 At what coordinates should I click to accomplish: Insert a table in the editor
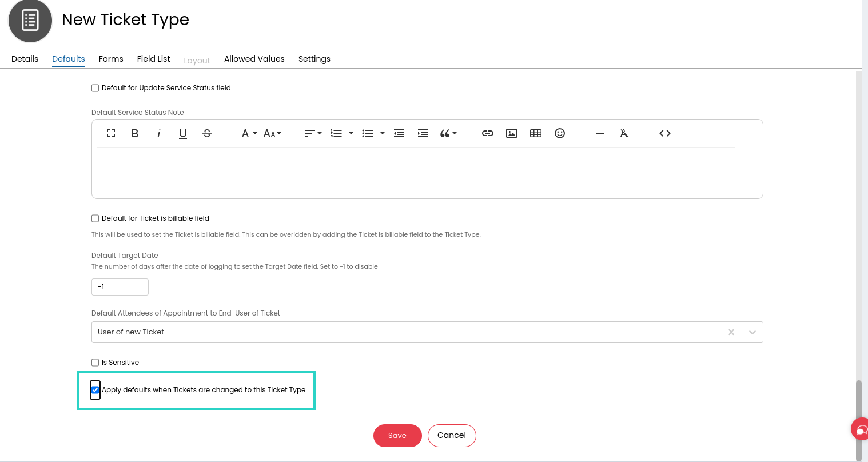536,133
